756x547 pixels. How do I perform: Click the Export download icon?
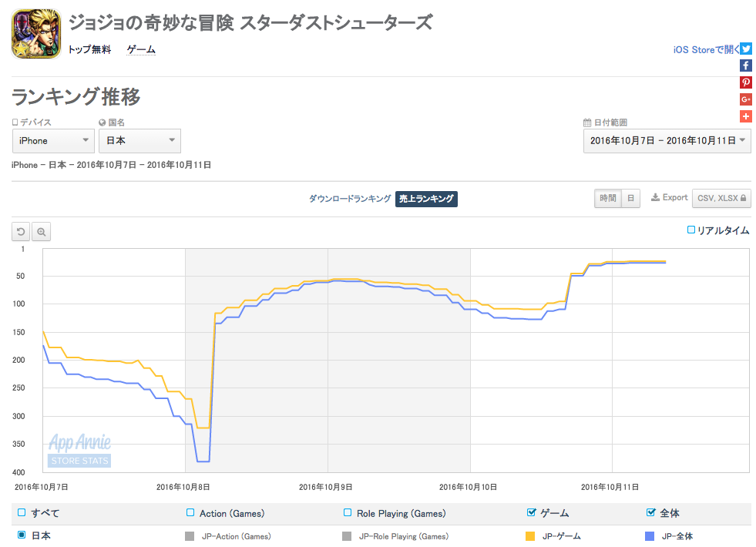click(x=655, y=197)
